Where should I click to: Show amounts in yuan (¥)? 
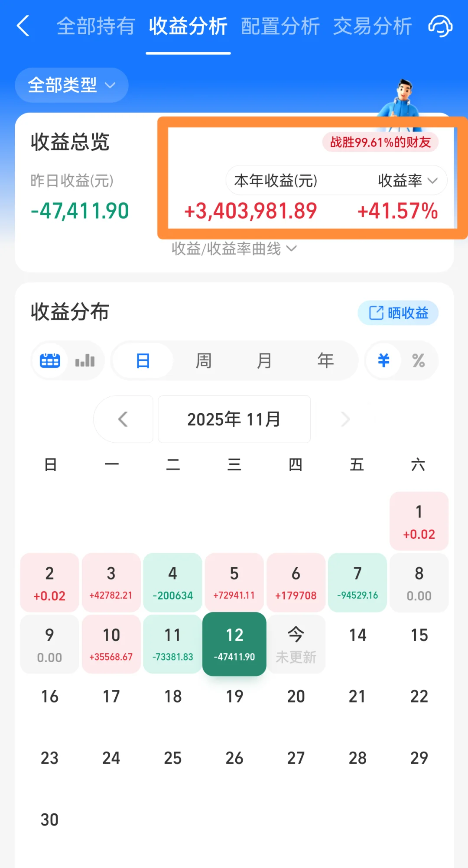pos(383,360)
